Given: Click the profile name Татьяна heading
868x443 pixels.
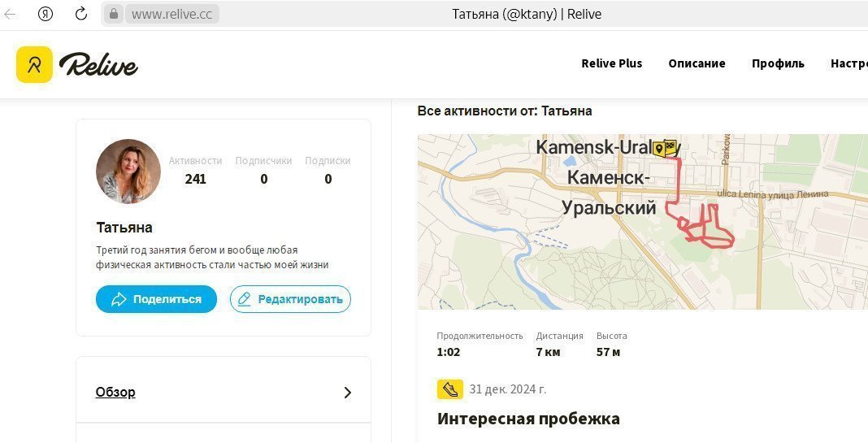Looking at the screenshot, I should (124, 228).
